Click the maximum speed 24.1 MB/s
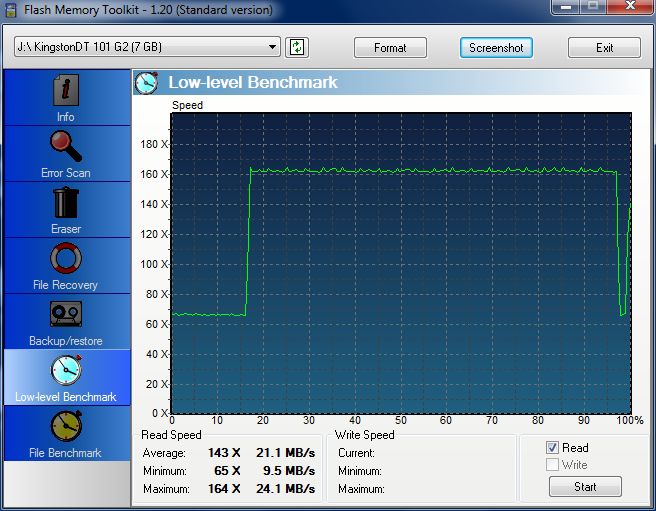 tap(285, 488)
